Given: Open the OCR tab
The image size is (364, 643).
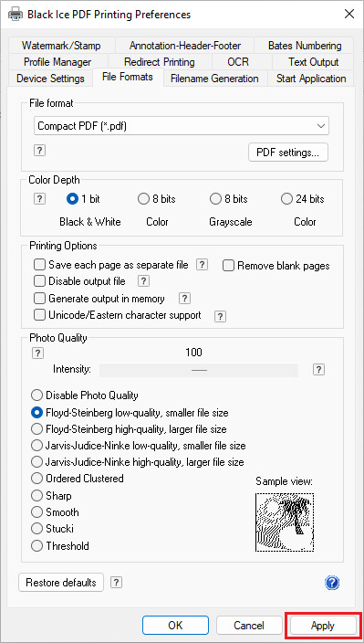Looking at the screenshot, I should pos(238,62).
